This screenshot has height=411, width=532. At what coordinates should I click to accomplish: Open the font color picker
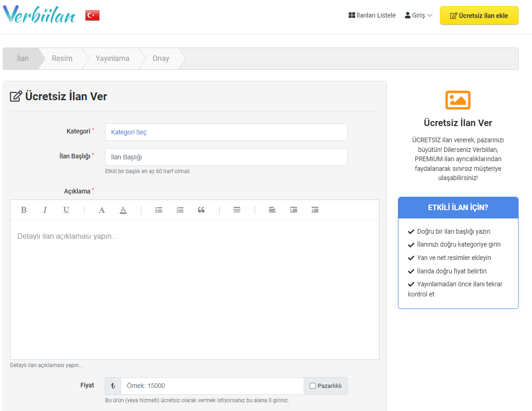pos(102,210)
